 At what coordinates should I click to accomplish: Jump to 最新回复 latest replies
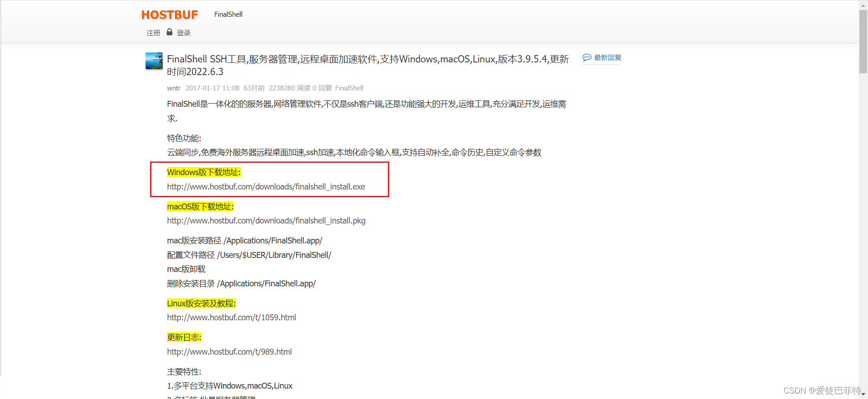[608, 58]
